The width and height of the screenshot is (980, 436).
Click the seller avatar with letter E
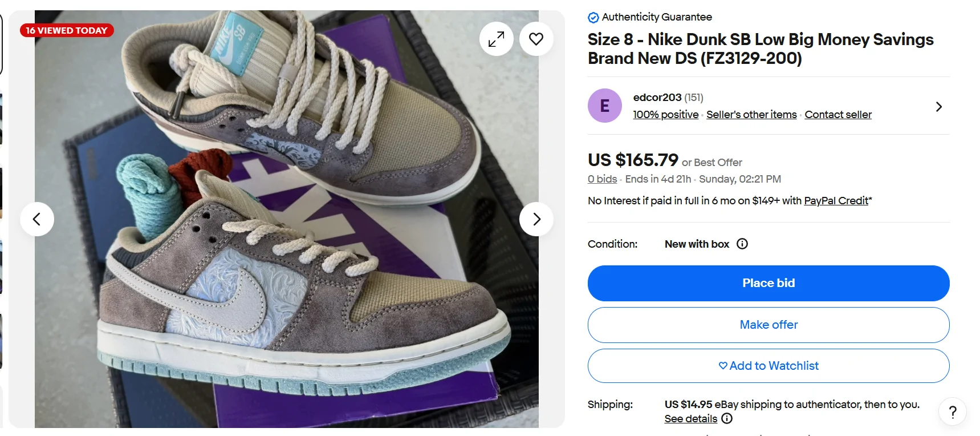pos(604,106)
